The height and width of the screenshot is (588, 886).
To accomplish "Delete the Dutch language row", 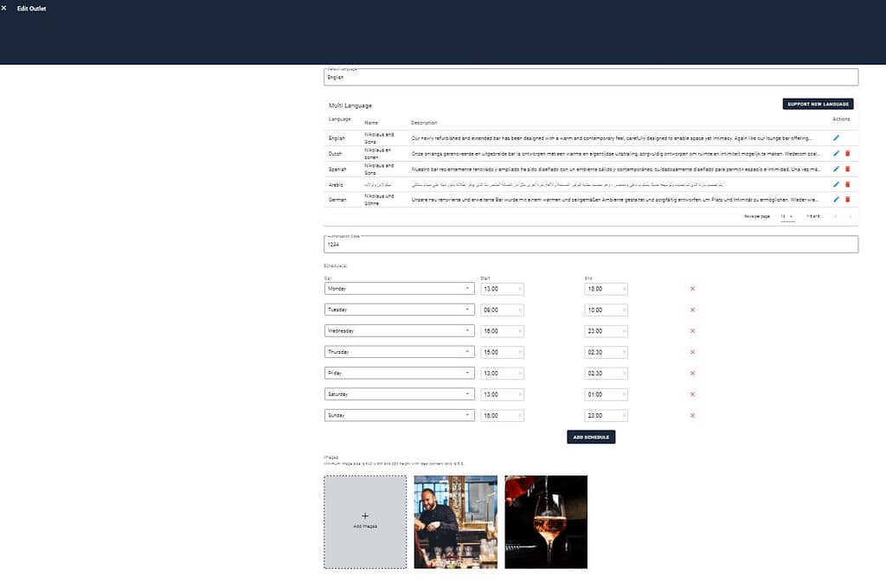I will 847,154.
